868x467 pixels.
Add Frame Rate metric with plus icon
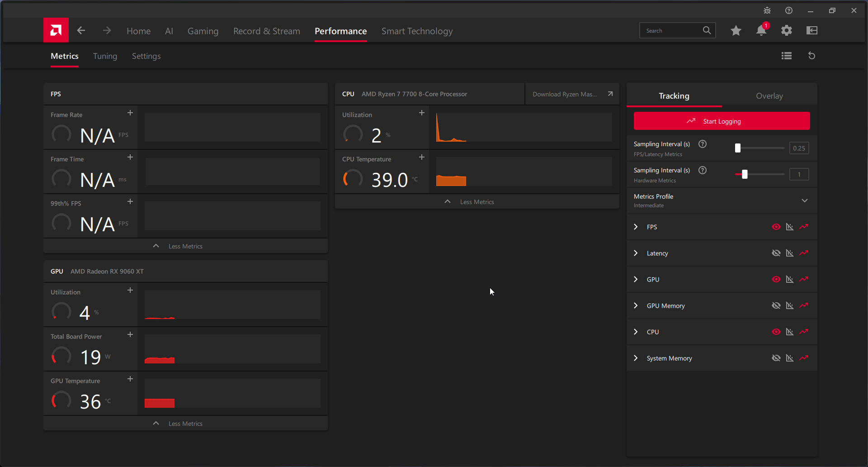(130, 113)
